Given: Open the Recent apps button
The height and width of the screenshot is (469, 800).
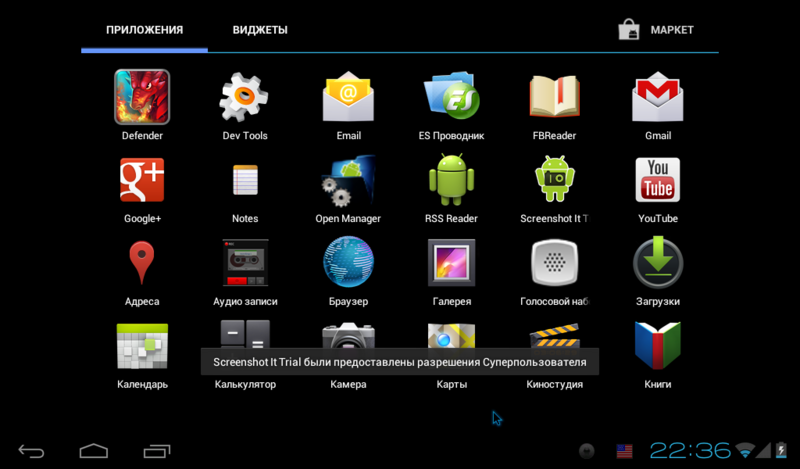Looking at the screenshot, I should point(157,451).
